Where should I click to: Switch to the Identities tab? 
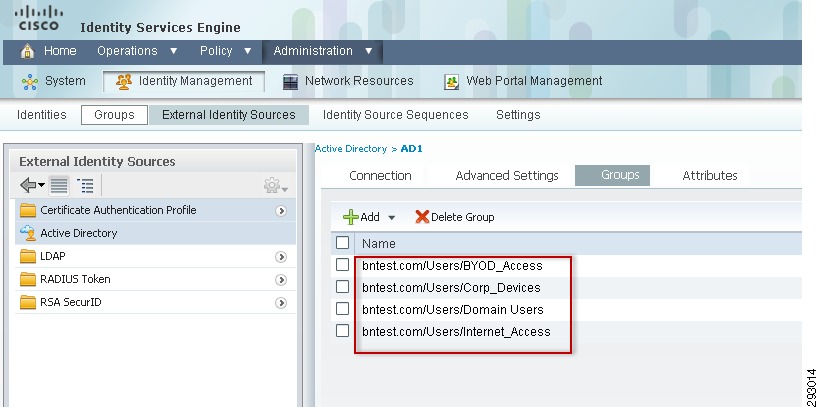click(42, 115)
